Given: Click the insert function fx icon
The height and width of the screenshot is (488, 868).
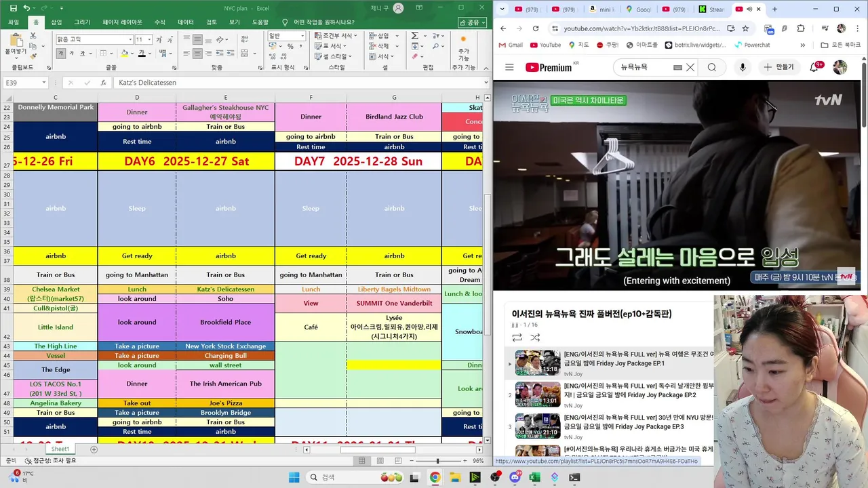Looking at the screenshot, I should coord(103,83).
